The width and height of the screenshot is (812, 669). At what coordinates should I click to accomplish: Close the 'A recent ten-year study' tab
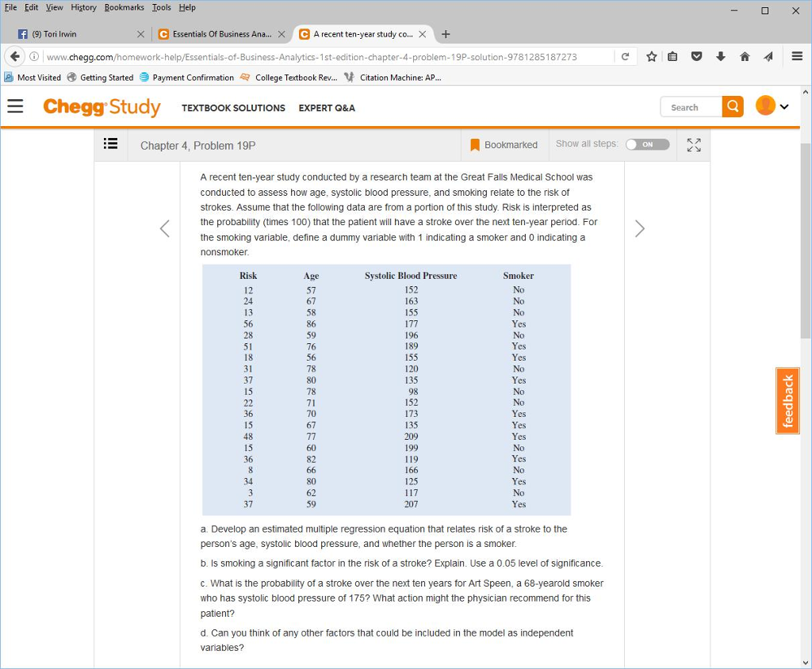[x=423, y=34]
